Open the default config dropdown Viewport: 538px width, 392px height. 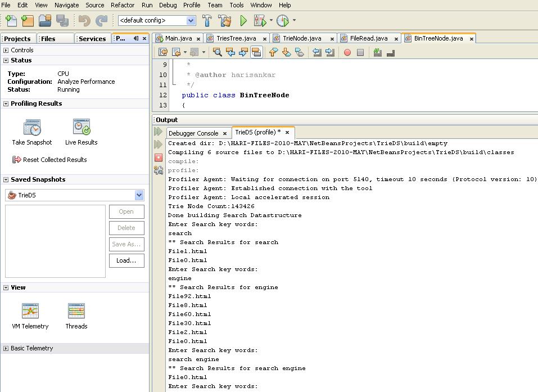192,20
